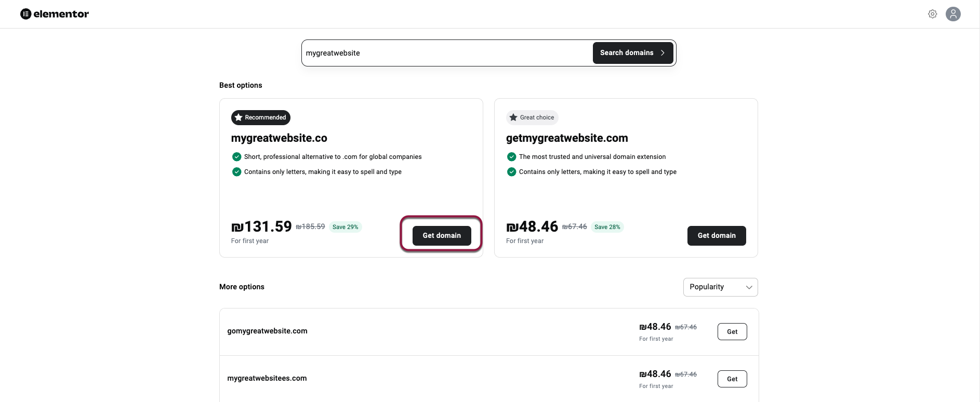
Task: Expand the Popularity dropdown chevron arrow
Action: point(749,287)
